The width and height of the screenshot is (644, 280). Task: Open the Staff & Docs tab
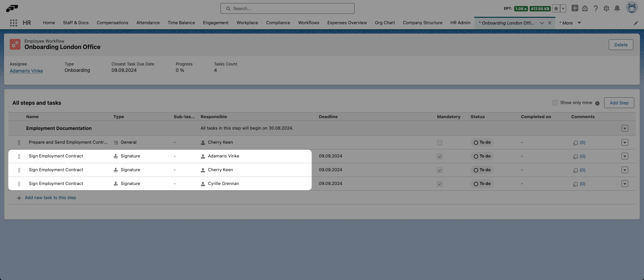click(x=76, y=23)
